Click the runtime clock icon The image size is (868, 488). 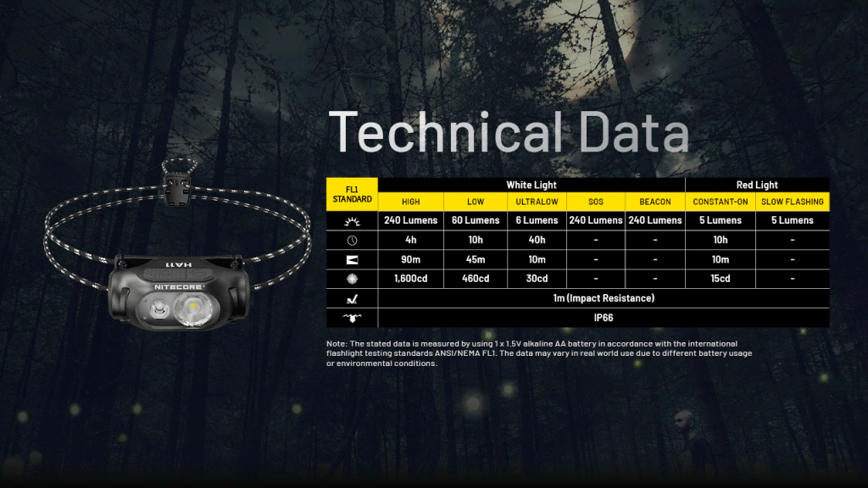351,240
